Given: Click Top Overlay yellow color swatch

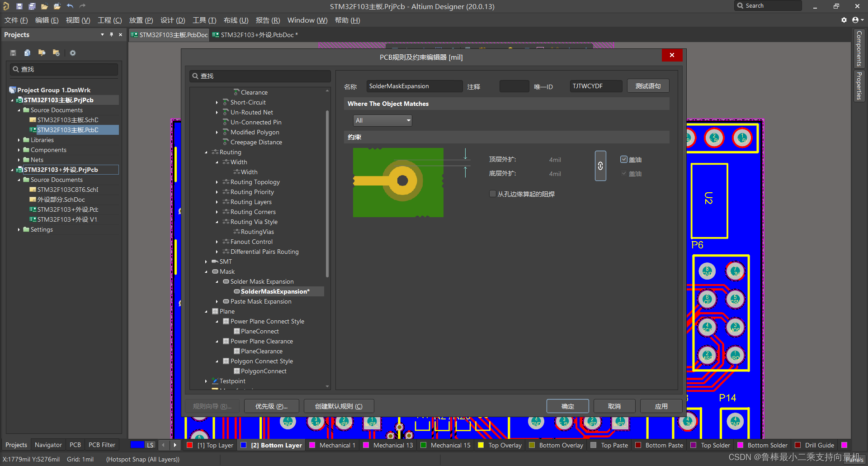Looking at the screenshot, I should pos(481,445).
